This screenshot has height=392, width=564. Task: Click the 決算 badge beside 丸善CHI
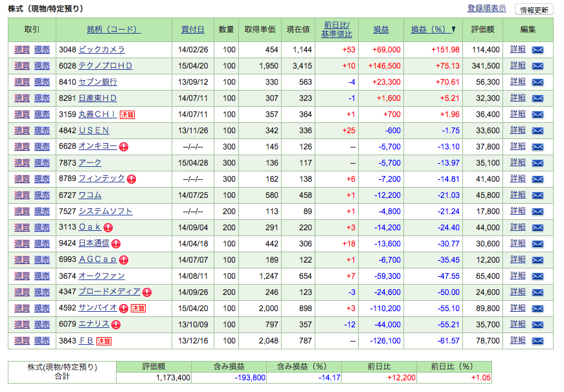coord(127,115)
